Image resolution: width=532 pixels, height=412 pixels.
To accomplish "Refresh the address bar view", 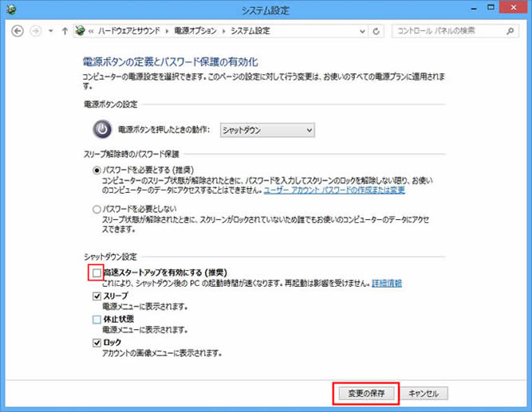I will (x=376, y=31).
